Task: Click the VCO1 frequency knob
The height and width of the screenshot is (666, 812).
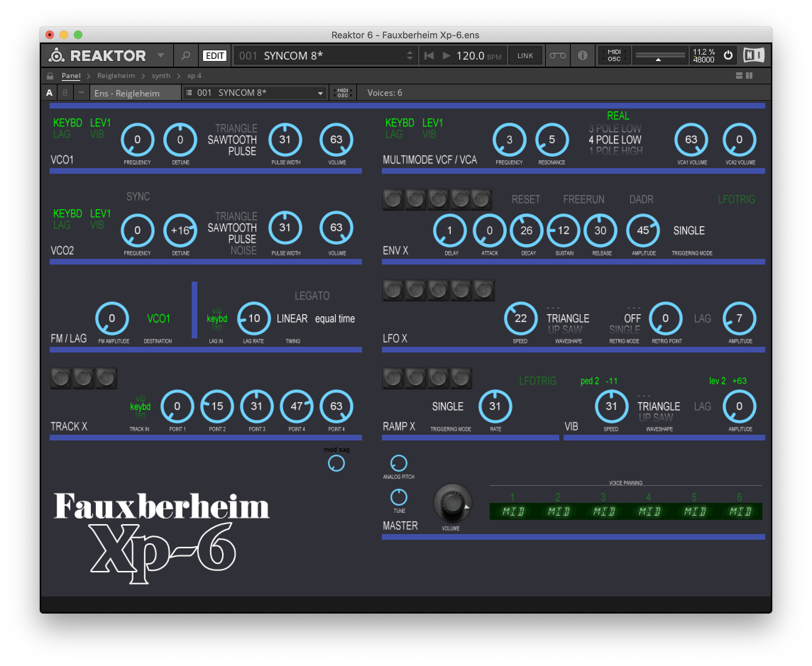Action: (x=137, y=140)
